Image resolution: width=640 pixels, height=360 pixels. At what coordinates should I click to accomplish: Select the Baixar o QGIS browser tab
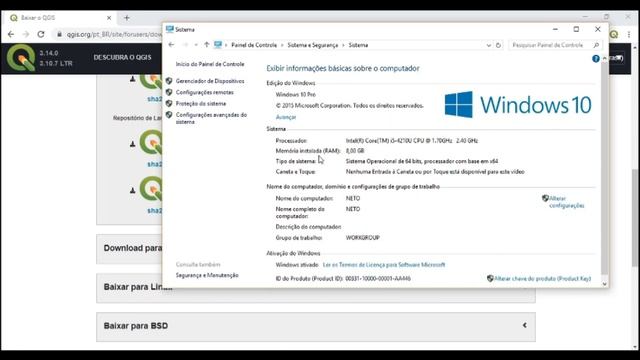[x=59, y=18]
